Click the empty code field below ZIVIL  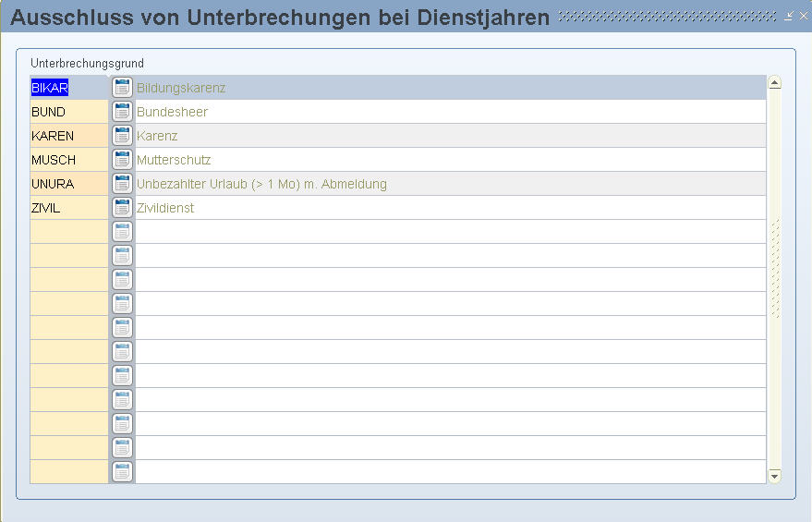tap(69, 232)
